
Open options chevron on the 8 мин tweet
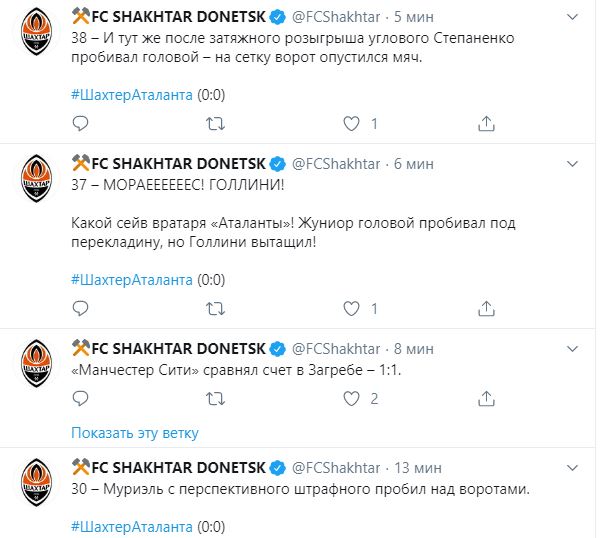tap(572, 349)
